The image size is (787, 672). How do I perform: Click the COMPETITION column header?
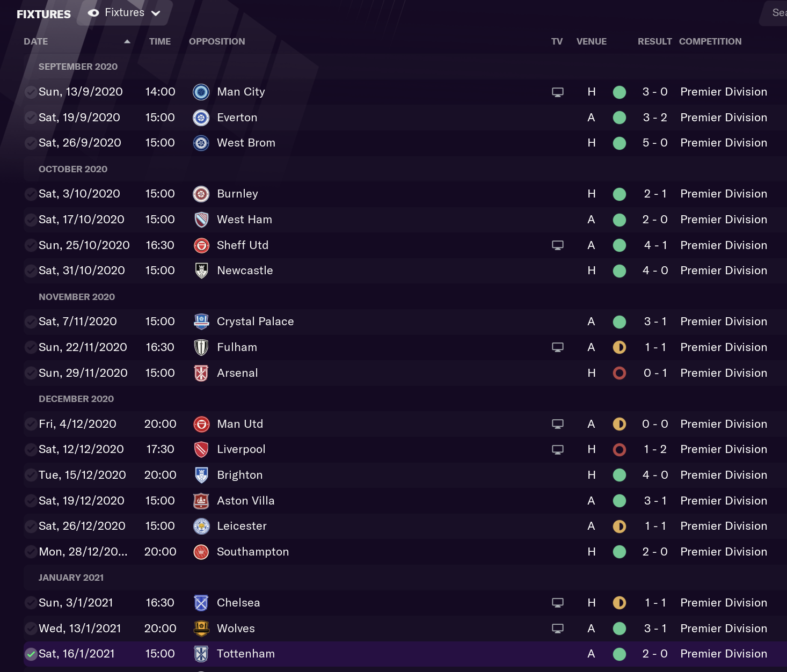710,41
